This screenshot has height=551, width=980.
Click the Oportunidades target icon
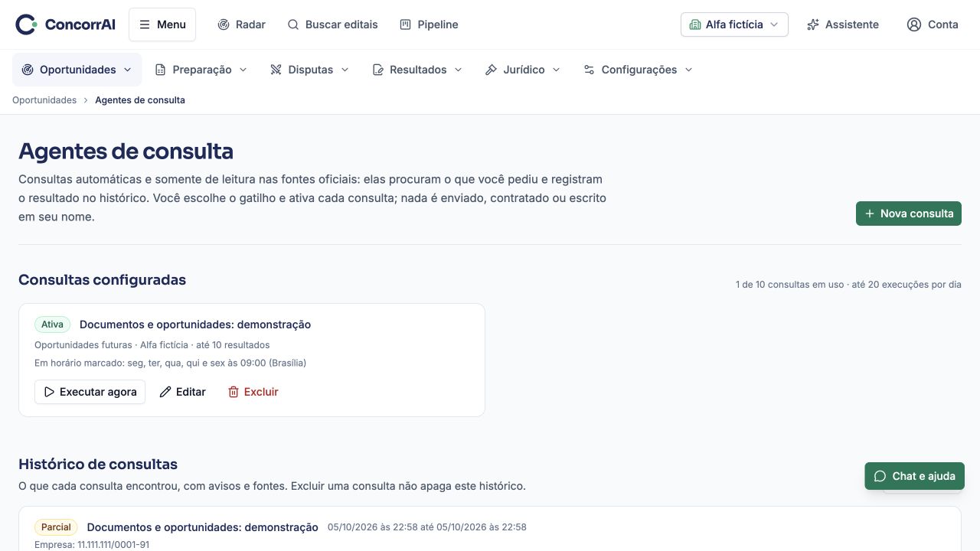pos(28,70)
